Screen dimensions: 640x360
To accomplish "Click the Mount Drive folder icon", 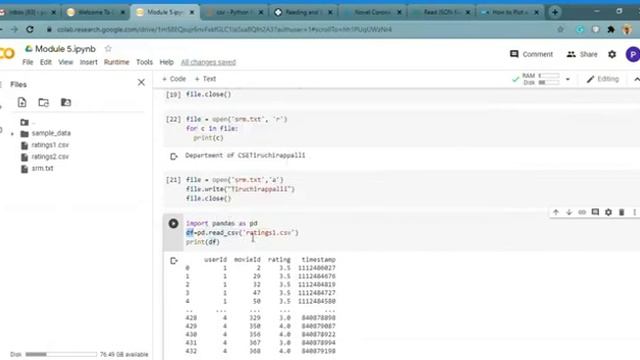I will coord(66,102).
